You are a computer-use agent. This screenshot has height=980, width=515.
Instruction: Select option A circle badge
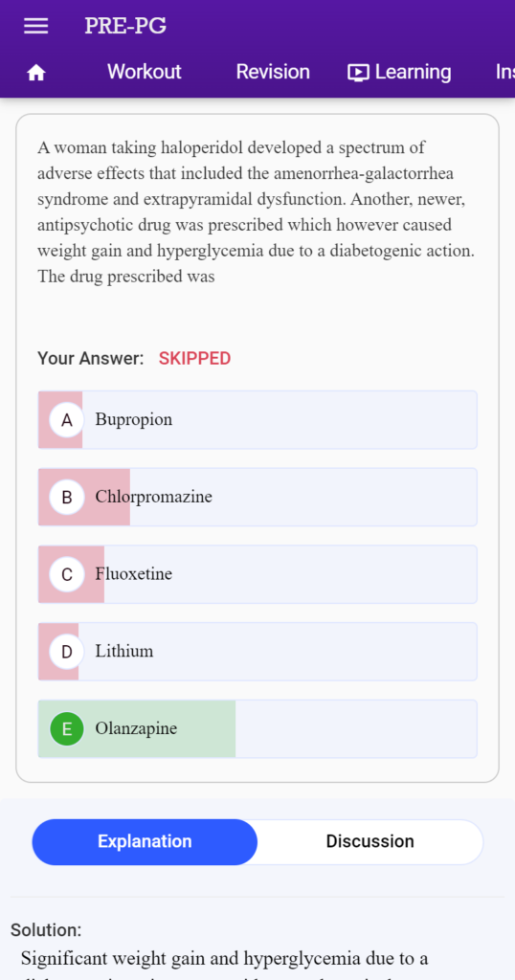(67, 420)
